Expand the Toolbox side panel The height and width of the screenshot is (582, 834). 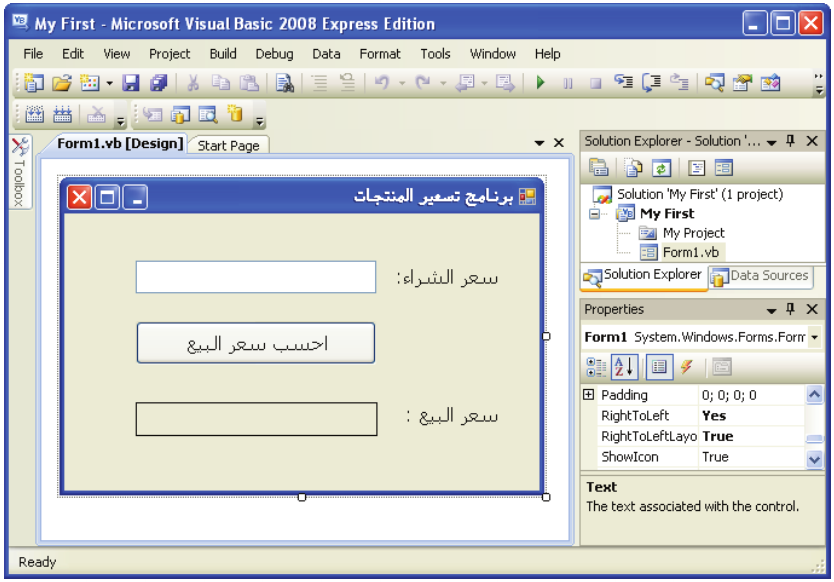click(x=20, y=172)
